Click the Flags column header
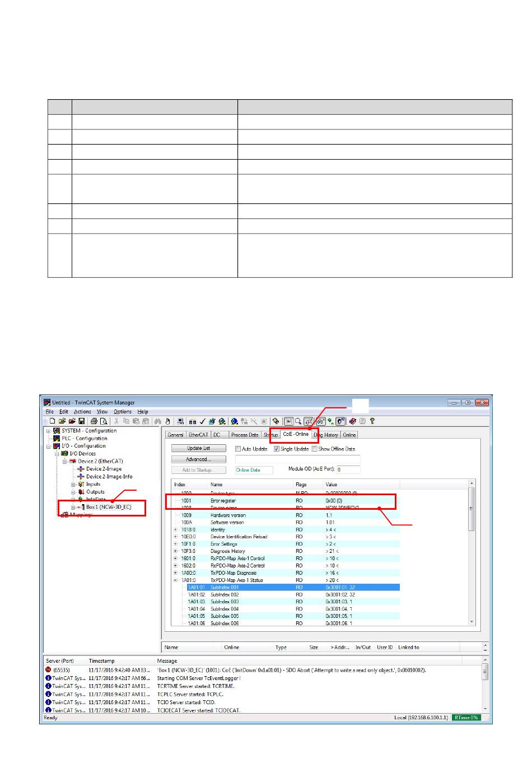The image size is (532, 777). 308,484
